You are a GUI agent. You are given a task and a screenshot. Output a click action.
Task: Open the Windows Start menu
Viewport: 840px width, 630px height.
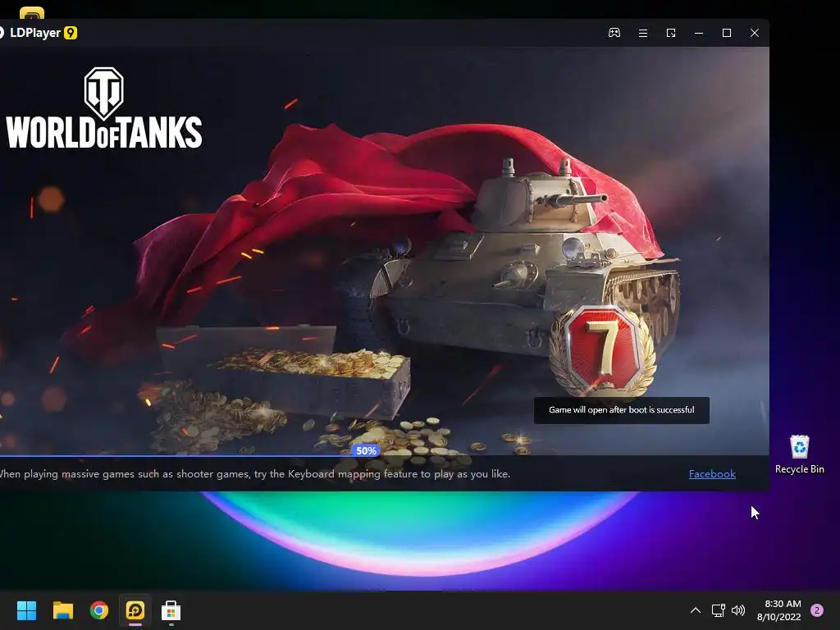point(26,610)
